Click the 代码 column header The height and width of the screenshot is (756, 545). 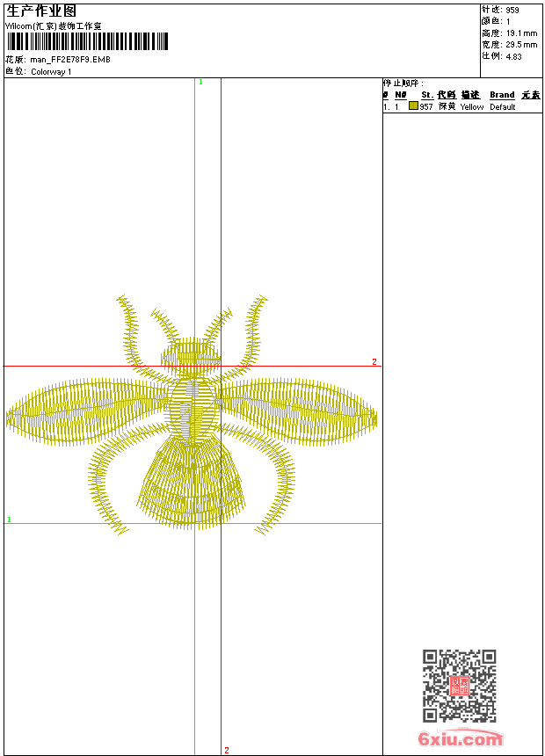point(447,95)
